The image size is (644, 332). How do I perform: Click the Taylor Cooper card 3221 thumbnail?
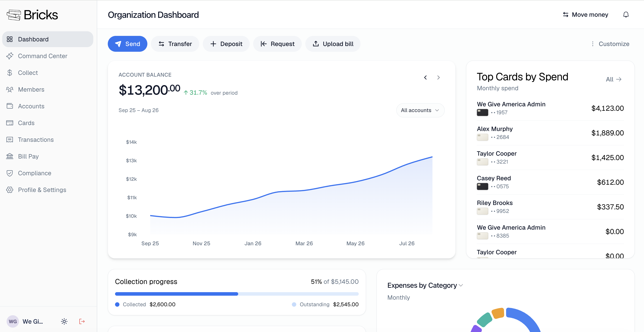(483, 162)
